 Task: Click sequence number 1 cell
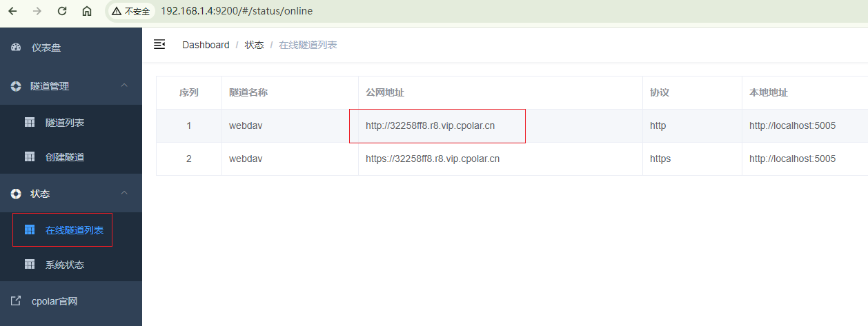(189, 125)
